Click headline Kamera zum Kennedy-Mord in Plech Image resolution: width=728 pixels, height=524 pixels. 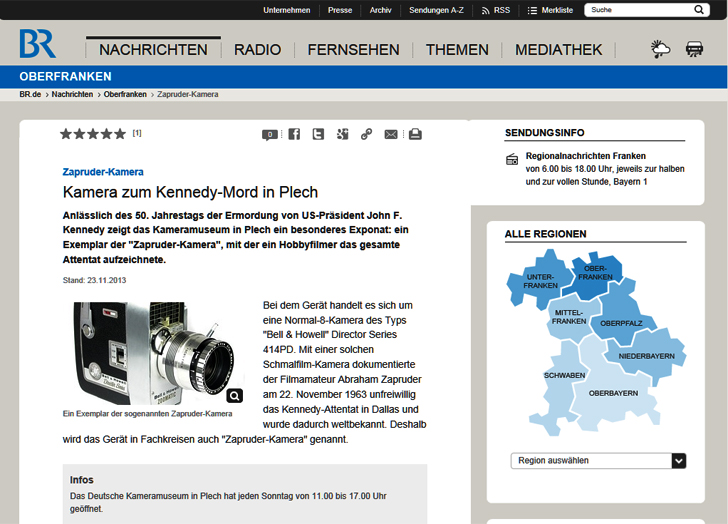click(x=190, y=192)
